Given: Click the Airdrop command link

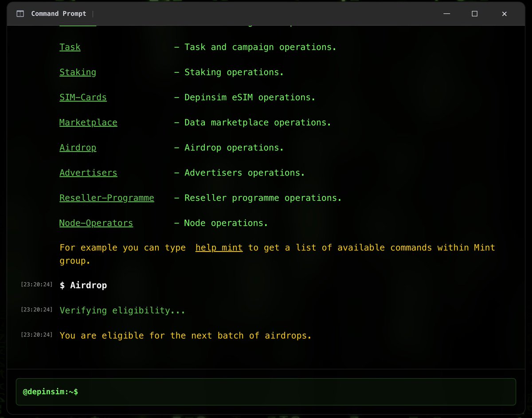Looking at the screenshot, I should [x=78, y=148].
